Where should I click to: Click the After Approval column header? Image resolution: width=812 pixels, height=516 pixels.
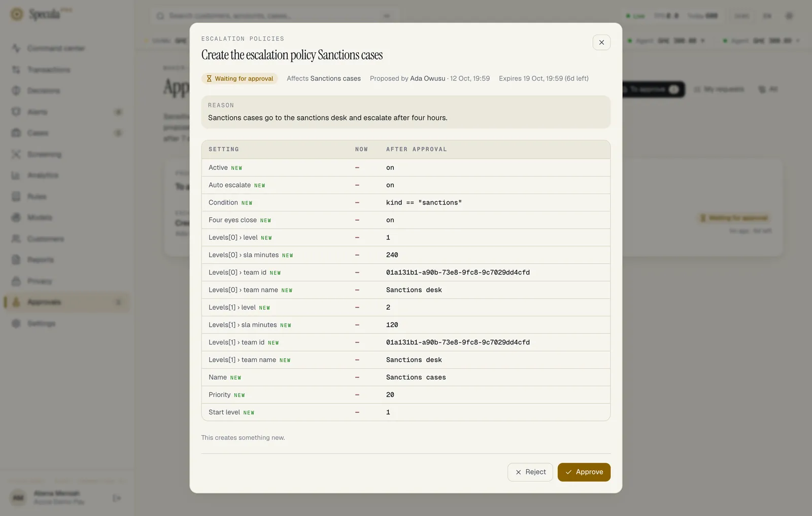click(x=416, y=149)
